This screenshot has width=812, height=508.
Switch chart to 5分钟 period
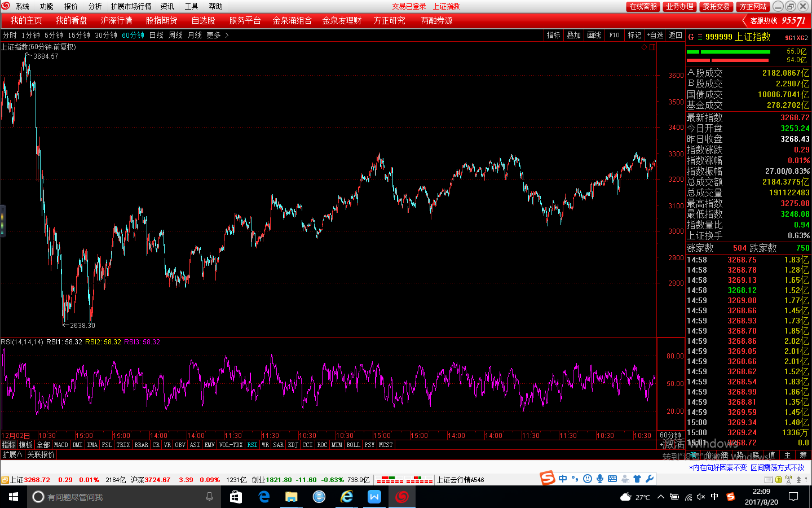(x=54, y=35)
